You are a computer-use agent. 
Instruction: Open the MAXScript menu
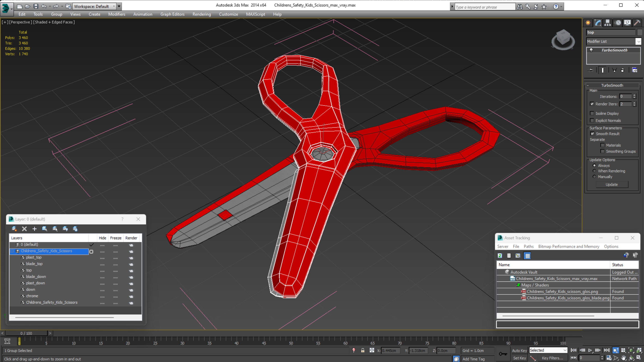(x=255, y=14)
